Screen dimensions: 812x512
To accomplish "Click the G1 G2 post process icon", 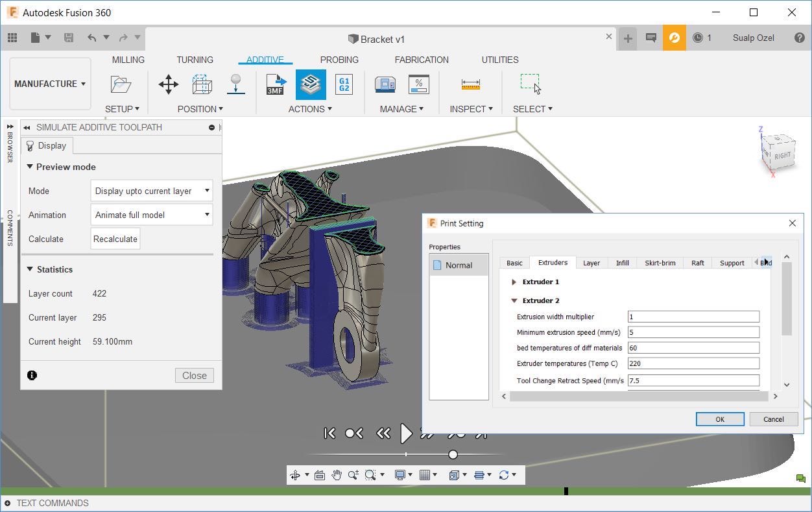I will point(344,84).
